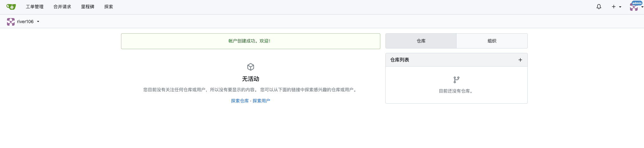The width and height of the screenshot is (644, 148).
Task: Click the branch icon in empty repo list
Action: tap(457, 80)
